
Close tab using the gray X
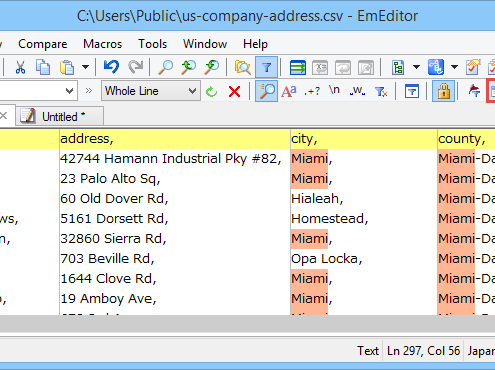[x=4, y=116]
